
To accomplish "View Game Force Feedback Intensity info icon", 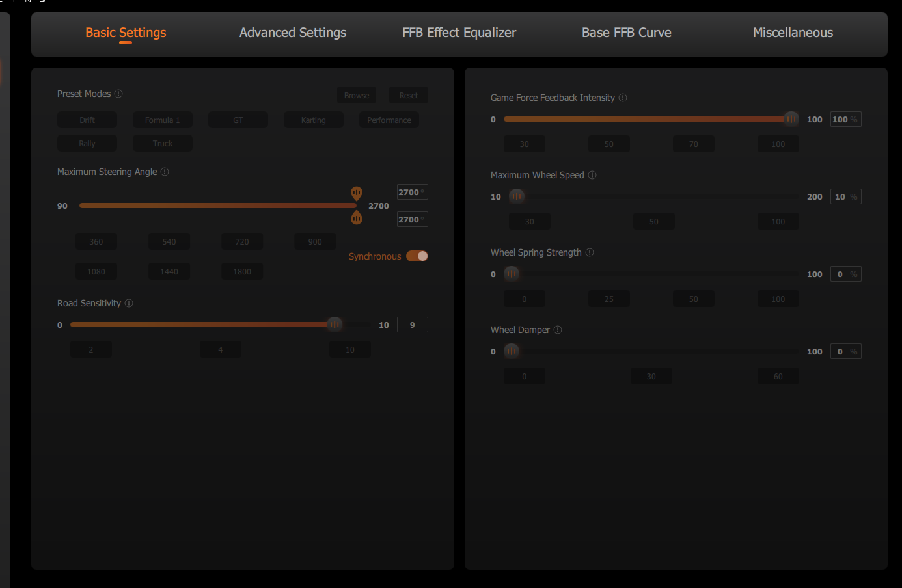I will click(x=623, y=98).
